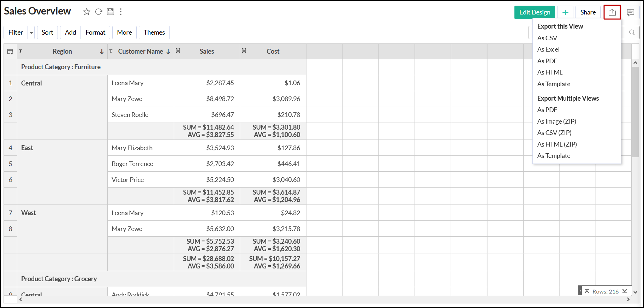Export this view As Excel
Image resolution: width=644 pixels, height=308 pixels.
pos(548,49)
